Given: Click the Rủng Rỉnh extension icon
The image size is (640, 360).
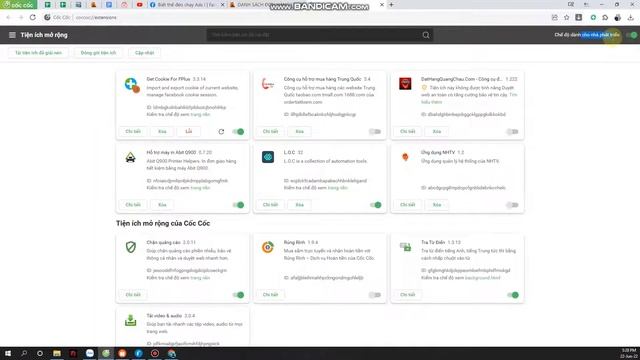Looking at the screenshot, I should pos(268,247).
